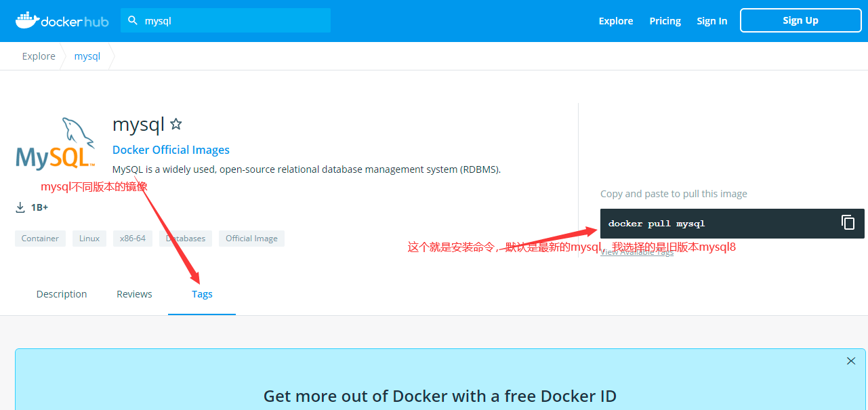Star the mysql repository

click(176, 124)
